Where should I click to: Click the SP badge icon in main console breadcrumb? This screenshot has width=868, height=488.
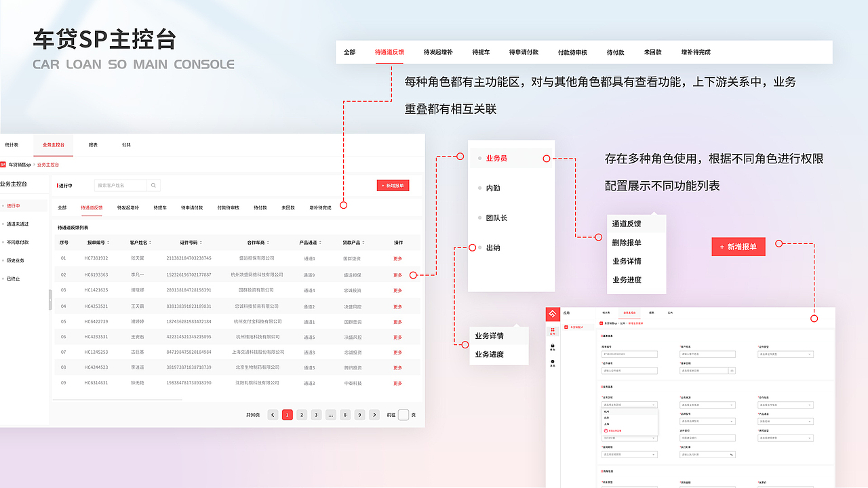(x=3, y=165)
